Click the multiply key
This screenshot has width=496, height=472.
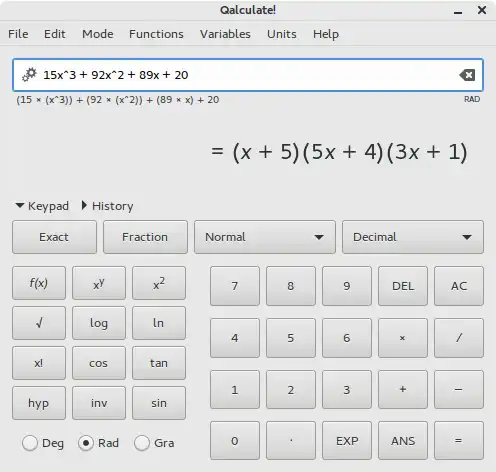click(403, 338)
